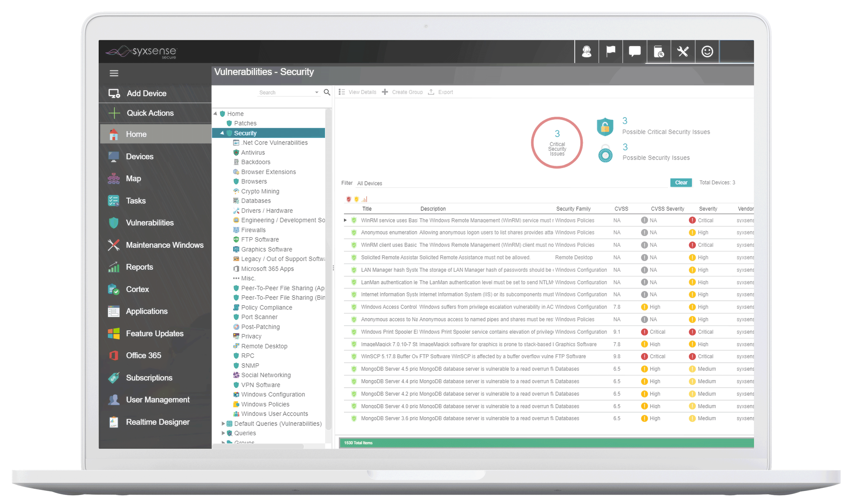This screenshot has width=855, height=504.
Task: Click the flag icon in top bar
Action: coord(611,52)
